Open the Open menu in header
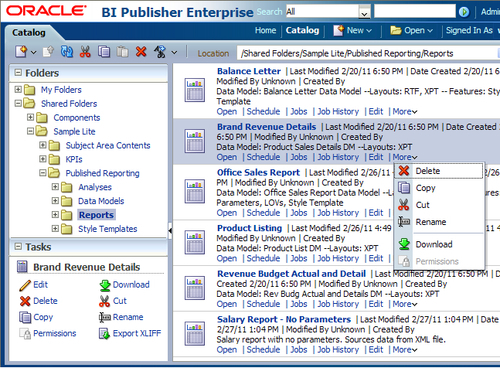The width and height of the screenshot is (500, 368). (x=412, y=31)
